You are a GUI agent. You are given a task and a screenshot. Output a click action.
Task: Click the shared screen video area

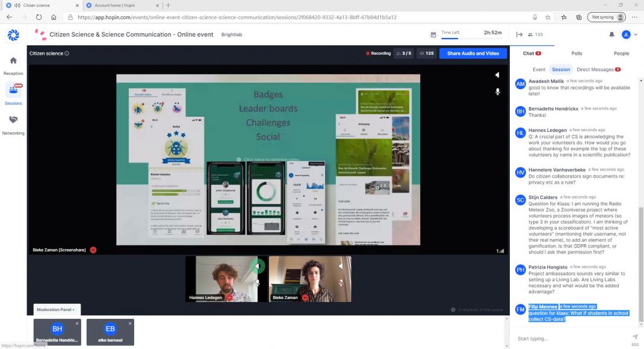coord(268,159)
